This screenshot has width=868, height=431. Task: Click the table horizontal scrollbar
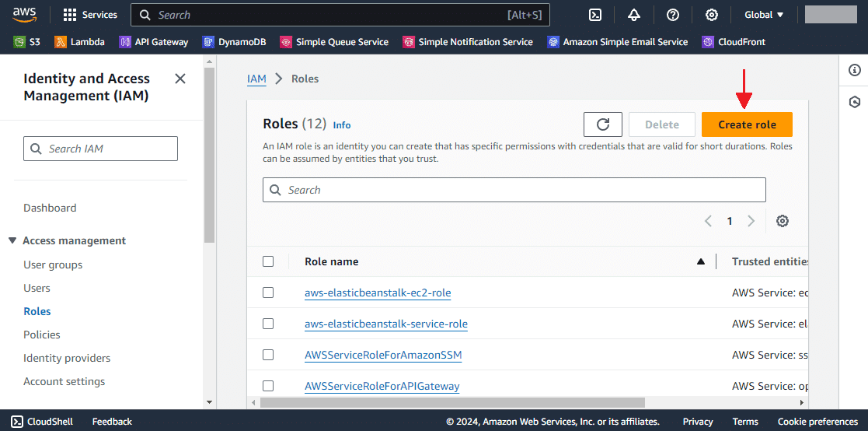click(x=452, y=402)
